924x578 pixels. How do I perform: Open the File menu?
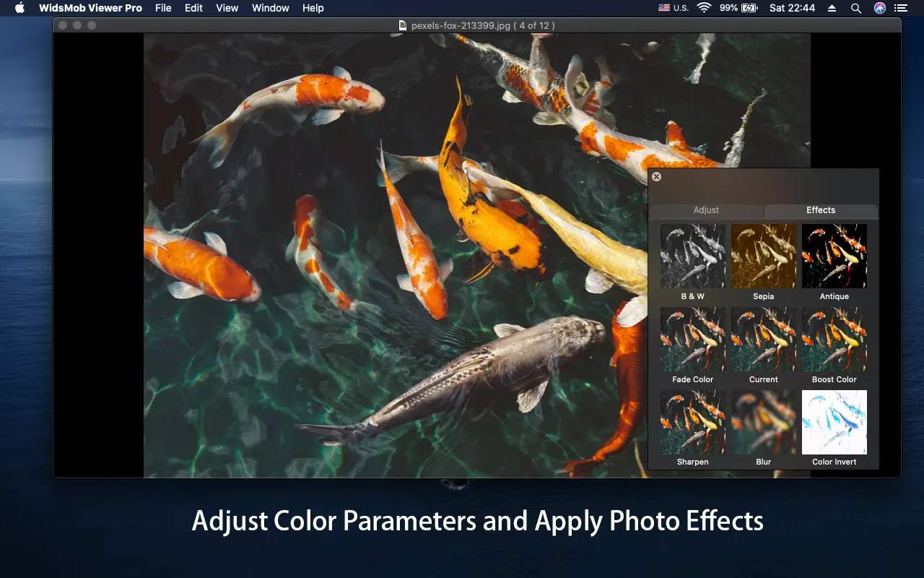click(163, 8)
